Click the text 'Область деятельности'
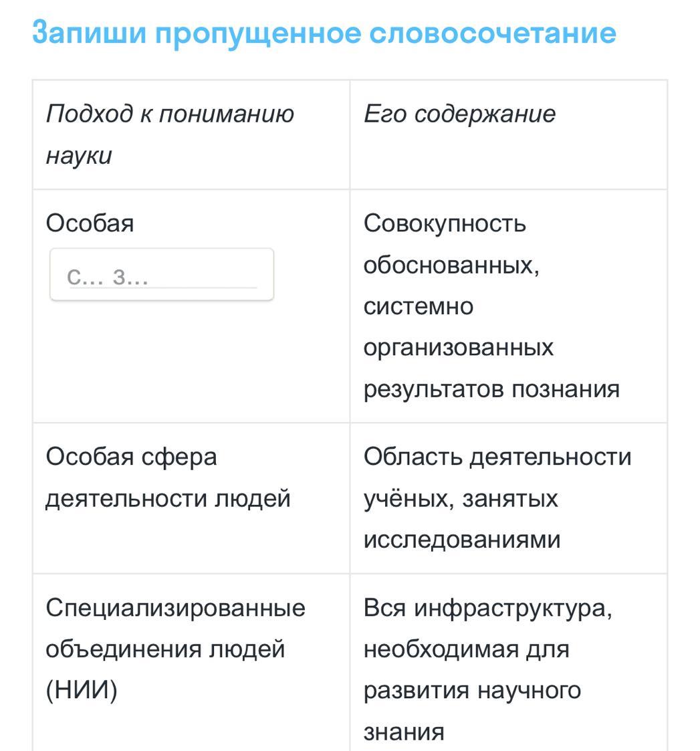Image resolution: width=700 pixels, height=751 pixels. click(x=497, y=457)
